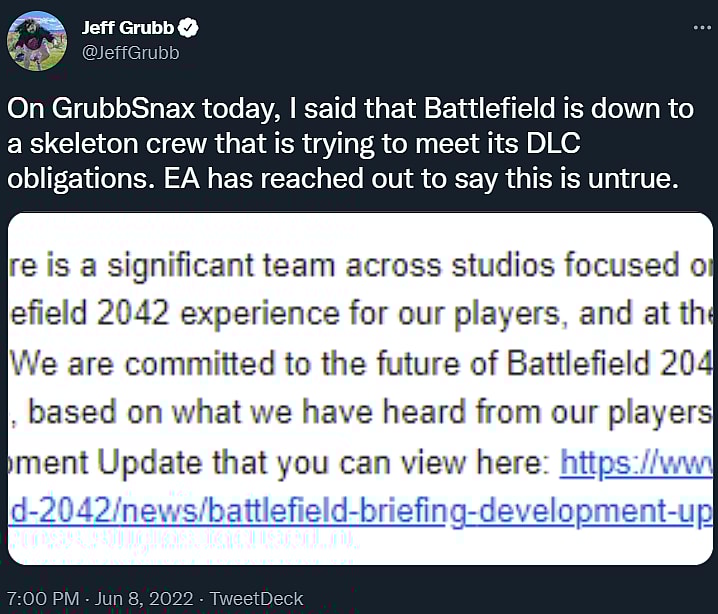Open the @JeffGrubb handle
718x614 pixels.
pyautogui.click(x=130, y=53)
